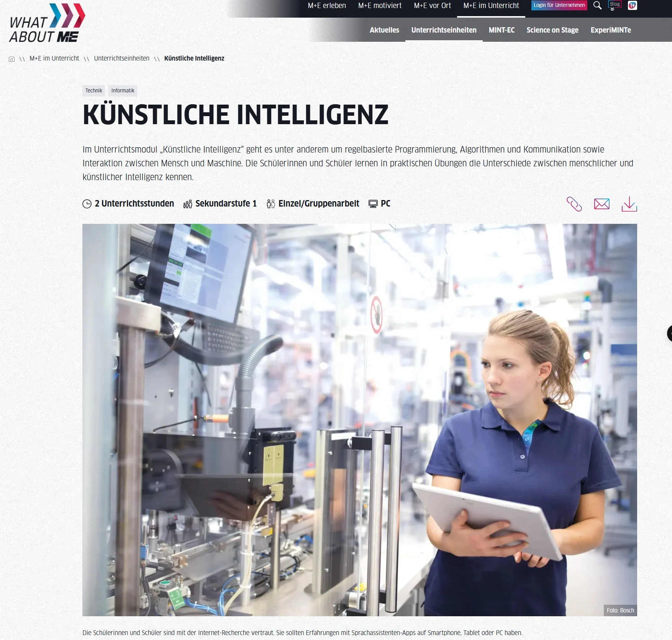The image size is (672, 640).
Task: Open the ExperiMINTe section
Action: tap(610, 30)
